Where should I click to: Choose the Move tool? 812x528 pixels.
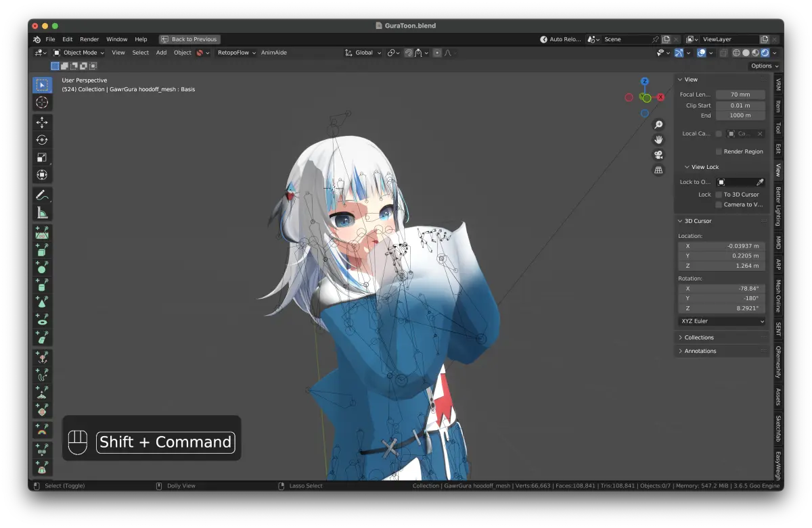coord(42,122)
